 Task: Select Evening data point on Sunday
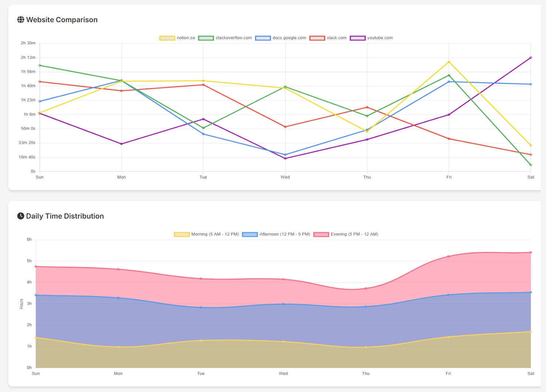36,266
